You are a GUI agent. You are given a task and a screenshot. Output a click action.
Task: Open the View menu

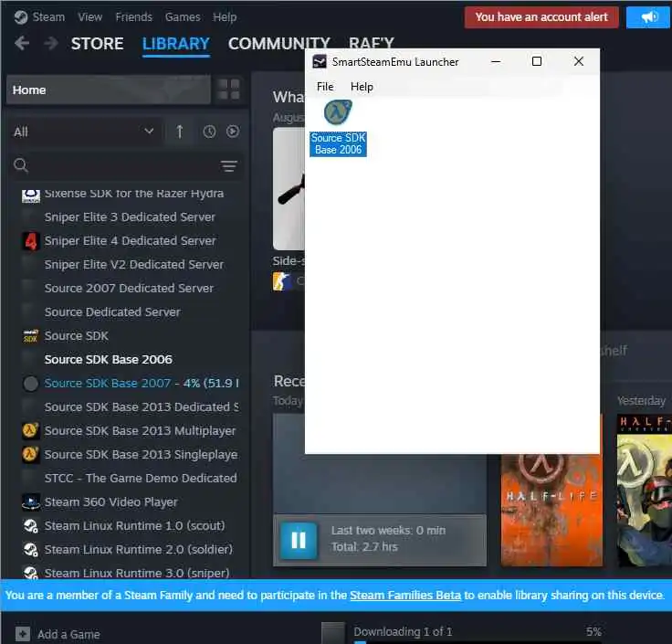tap(90, 17)
